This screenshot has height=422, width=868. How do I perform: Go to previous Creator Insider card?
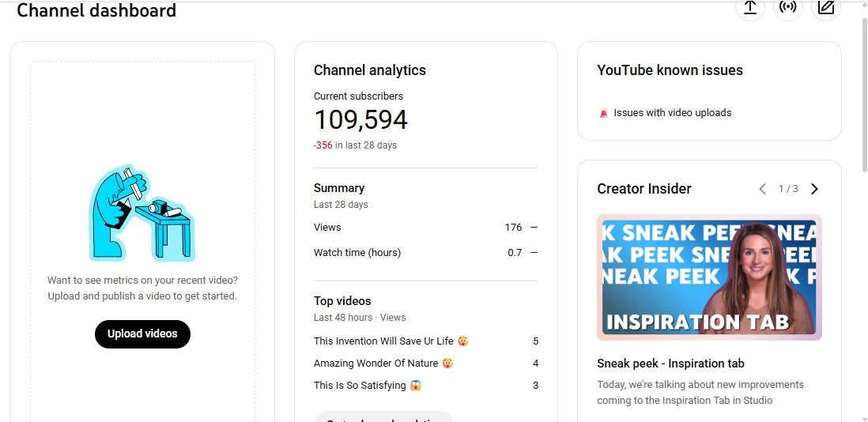(x=762, y=189)
